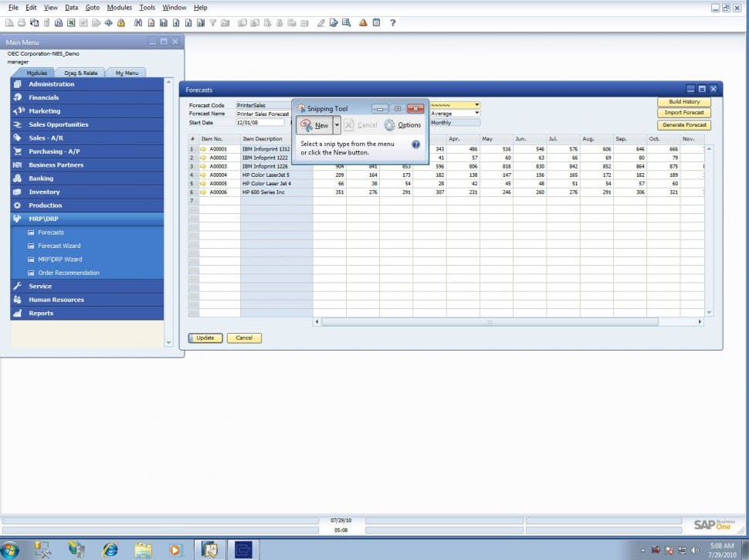Click the horizontal scrollbar of forecast grid
This screenshot has width=749, height=560.
pos(490,322)
